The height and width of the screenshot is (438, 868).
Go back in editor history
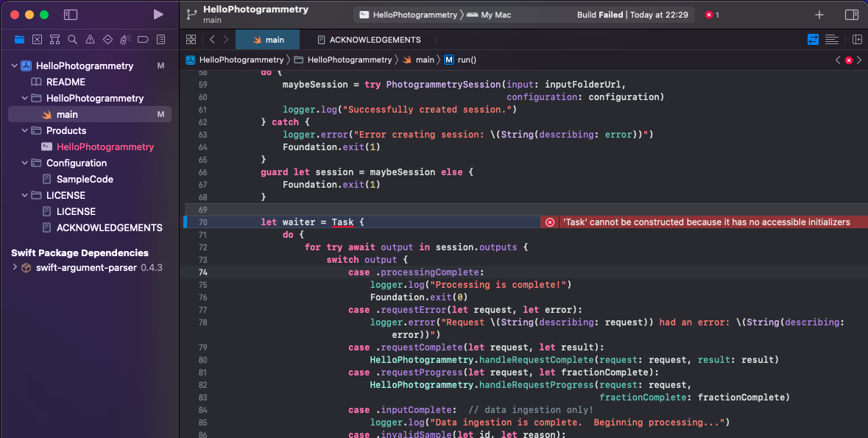pyautogui.click(x=213, y=39)
